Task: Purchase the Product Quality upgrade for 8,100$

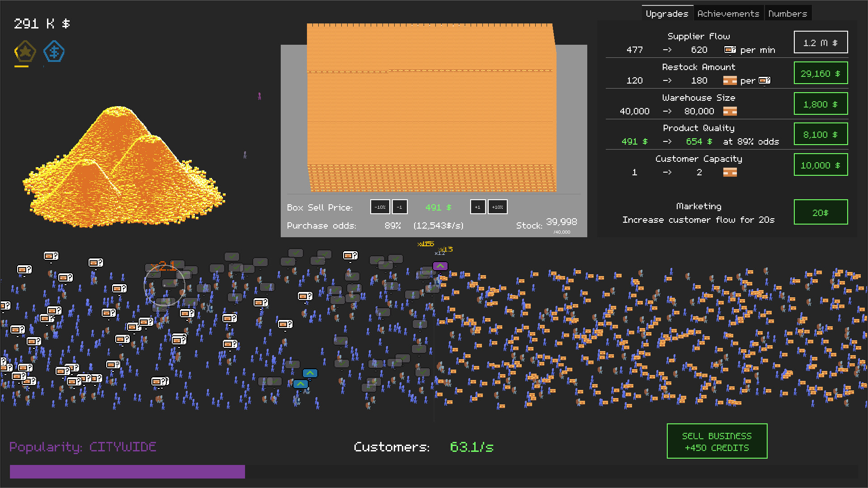Action: [x=820, y=134]
